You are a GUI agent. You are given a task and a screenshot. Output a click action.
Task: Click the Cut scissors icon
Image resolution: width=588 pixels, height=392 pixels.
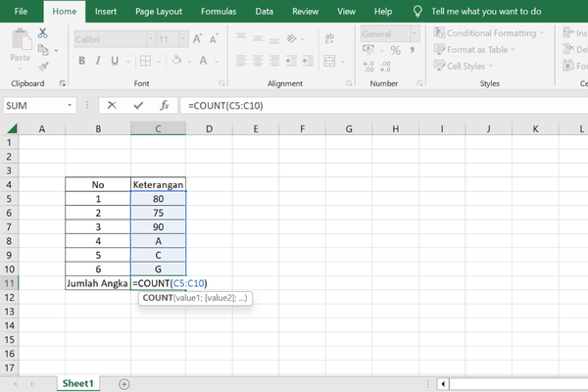pyautogui.click(x=42, y=33)
